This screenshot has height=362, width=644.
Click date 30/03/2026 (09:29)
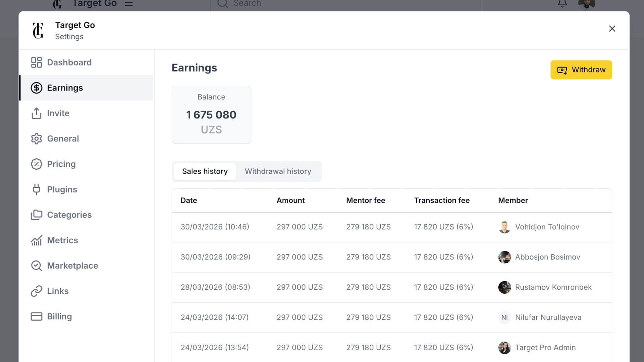tap(216, 257)
